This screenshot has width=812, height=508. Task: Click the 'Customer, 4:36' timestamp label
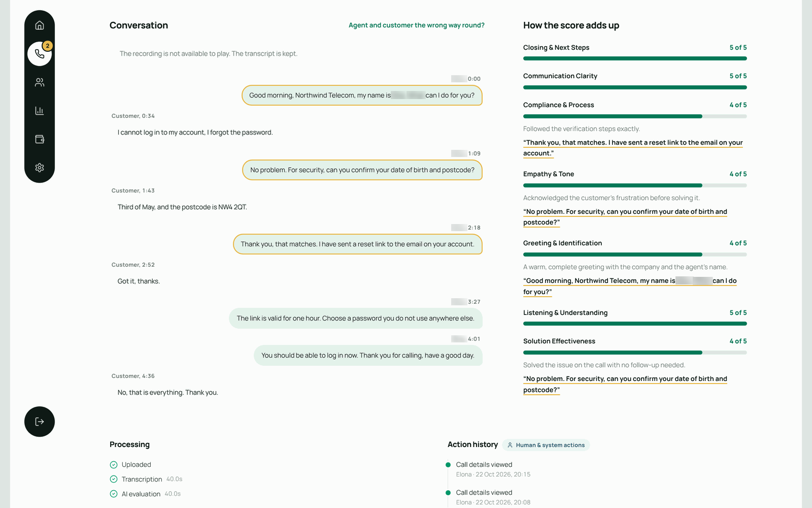[133, 376]
